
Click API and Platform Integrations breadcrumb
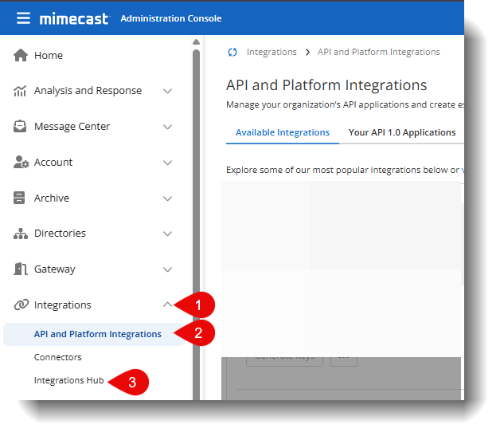click(x=379, y=52)
